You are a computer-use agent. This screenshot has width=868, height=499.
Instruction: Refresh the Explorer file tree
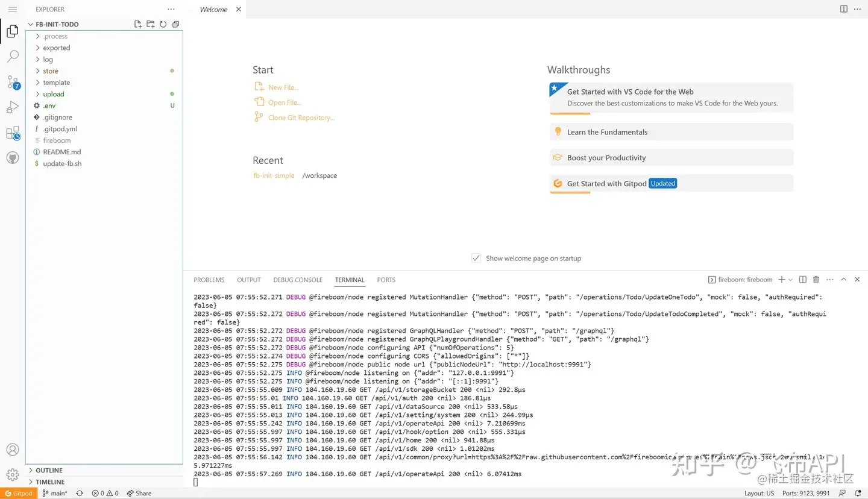163,24
